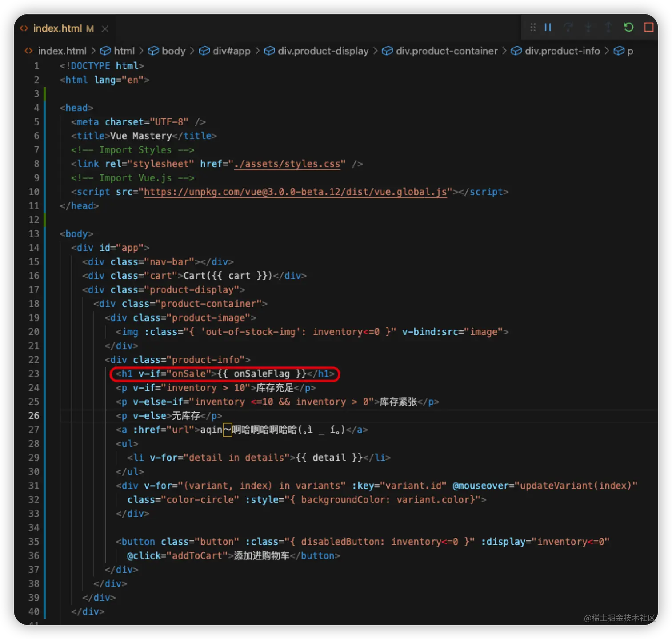The width and height of the screenshot is (672, 639).
Task: Click 'updateVariant(index)' on line 31
Action: point(576,486)
